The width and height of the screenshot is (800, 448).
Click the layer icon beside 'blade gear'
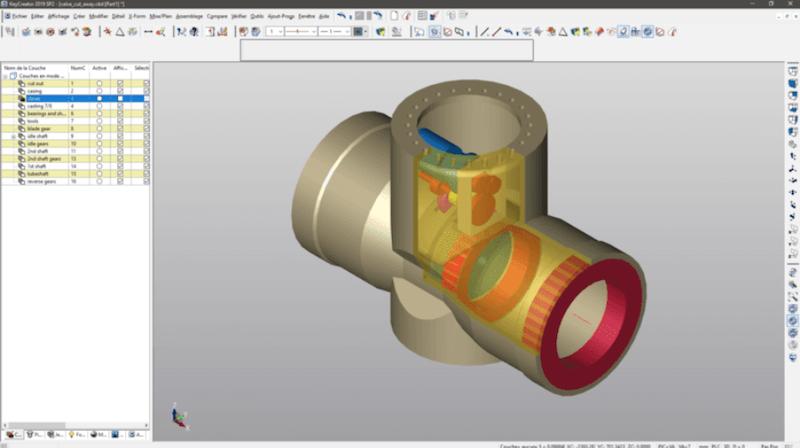pyautogui.click(x=20, y=129)
